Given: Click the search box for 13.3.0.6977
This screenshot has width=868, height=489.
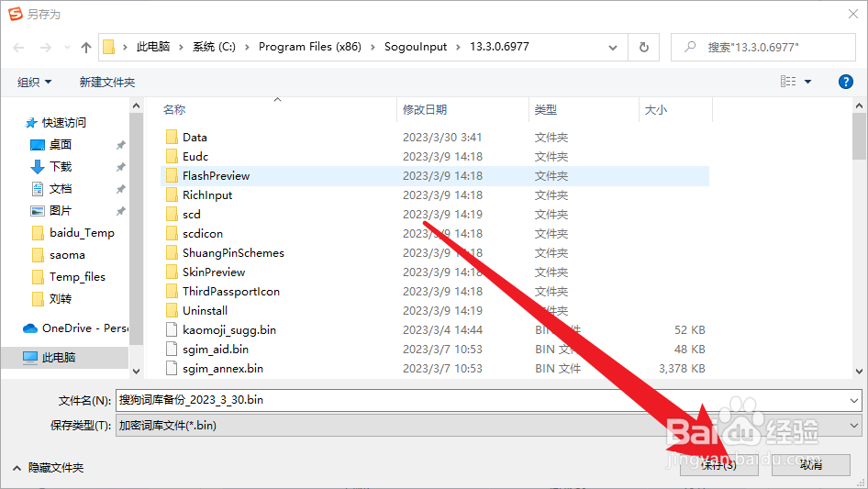Looking at the screenshot, I should click(x=763, y=47).
